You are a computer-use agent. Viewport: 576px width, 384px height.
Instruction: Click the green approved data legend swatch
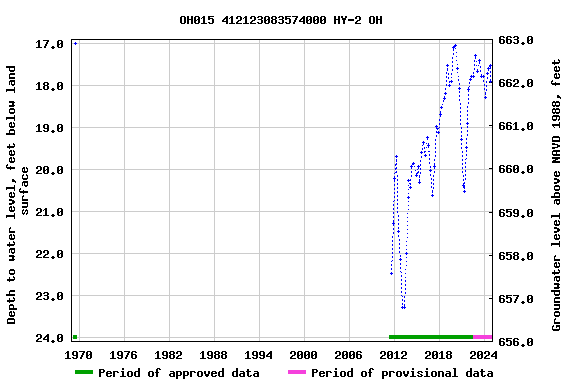[x=84, y=372]
